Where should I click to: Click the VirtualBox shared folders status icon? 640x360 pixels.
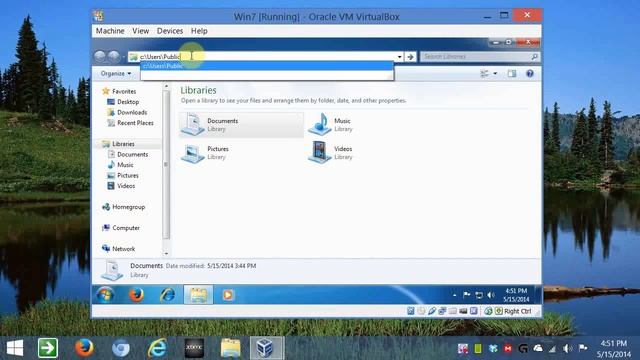pos(453,311)
